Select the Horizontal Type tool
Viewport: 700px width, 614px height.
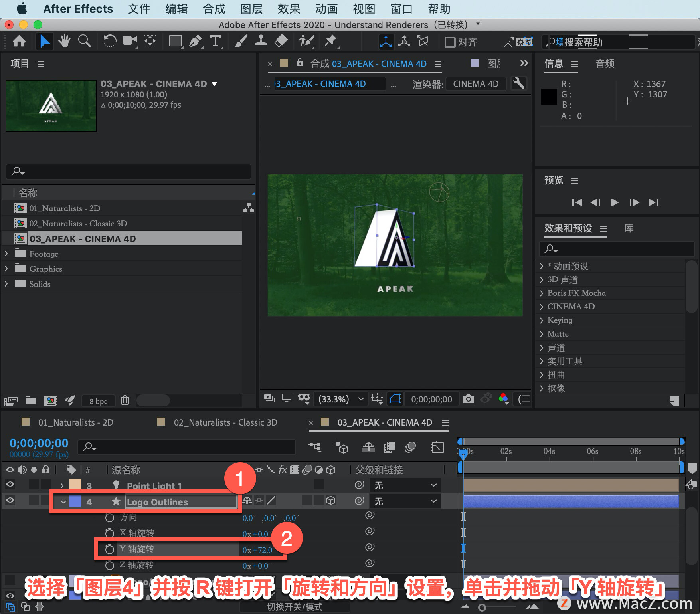click(x=216, y=41)
